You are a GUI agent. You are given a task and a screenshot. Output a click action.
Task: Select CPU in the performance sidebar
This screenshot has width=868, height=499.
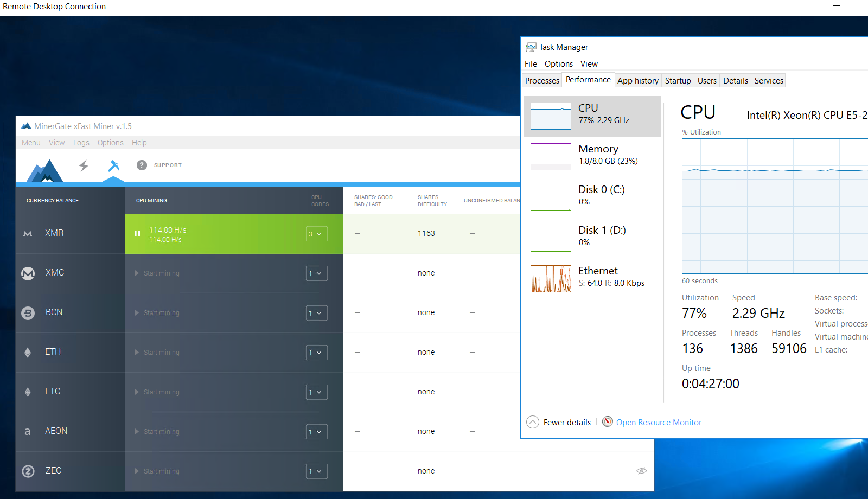592,116
